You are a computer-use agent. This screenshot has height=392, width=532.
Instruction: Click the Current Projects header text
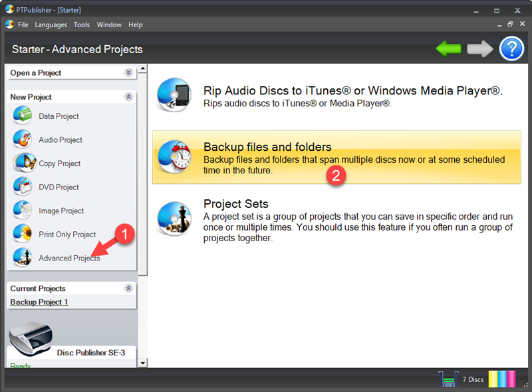tap(38, 288)
